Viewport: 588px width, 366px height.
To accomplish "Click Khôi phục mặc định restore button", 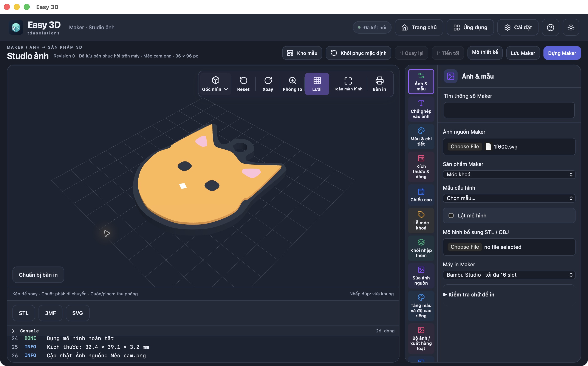I will point(358,53).
